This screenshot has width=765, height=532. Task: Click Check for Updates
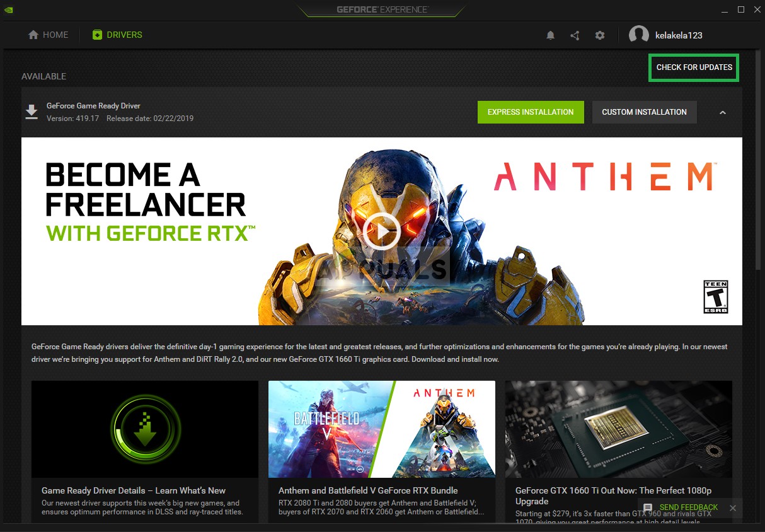694,67
